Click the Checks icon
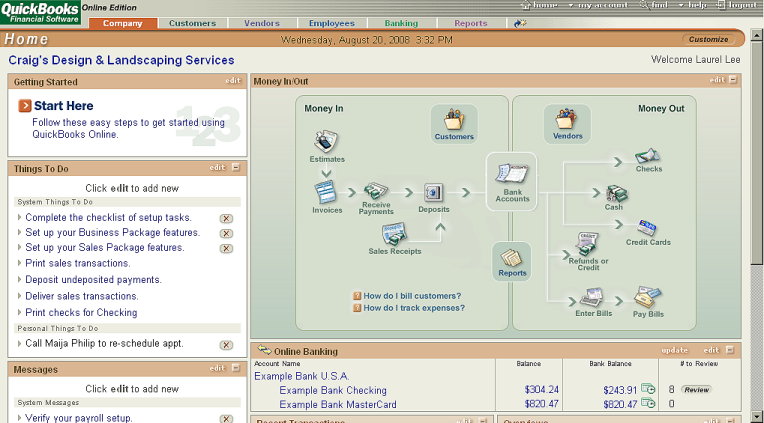 click(648, 156)
